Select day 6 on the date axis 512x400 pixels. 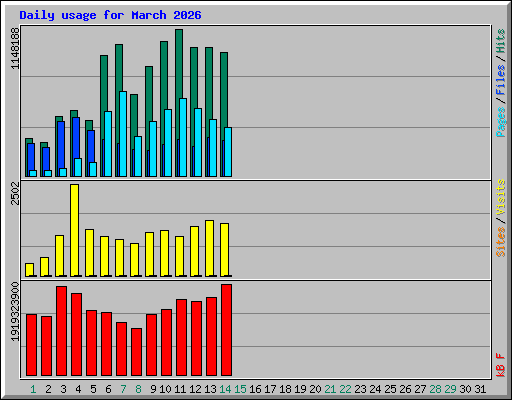108,389
